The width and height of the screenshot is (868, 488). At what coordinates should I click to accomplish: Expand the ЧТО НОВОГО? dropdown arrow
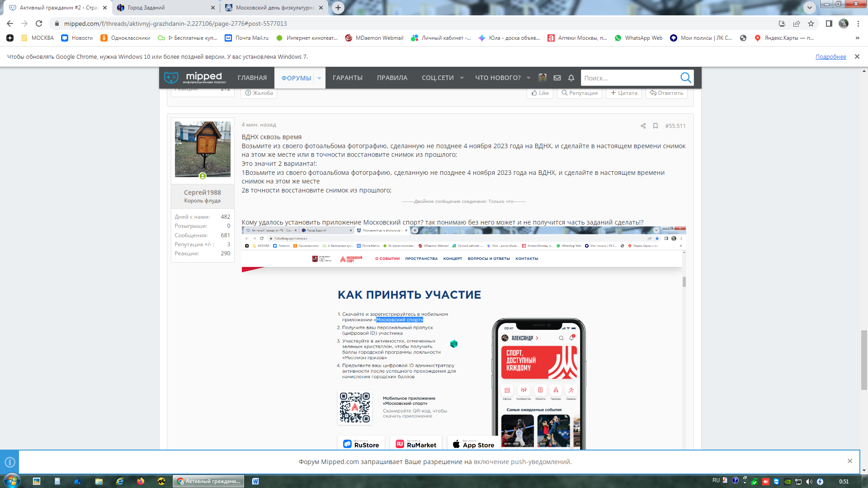click(528, 78)
